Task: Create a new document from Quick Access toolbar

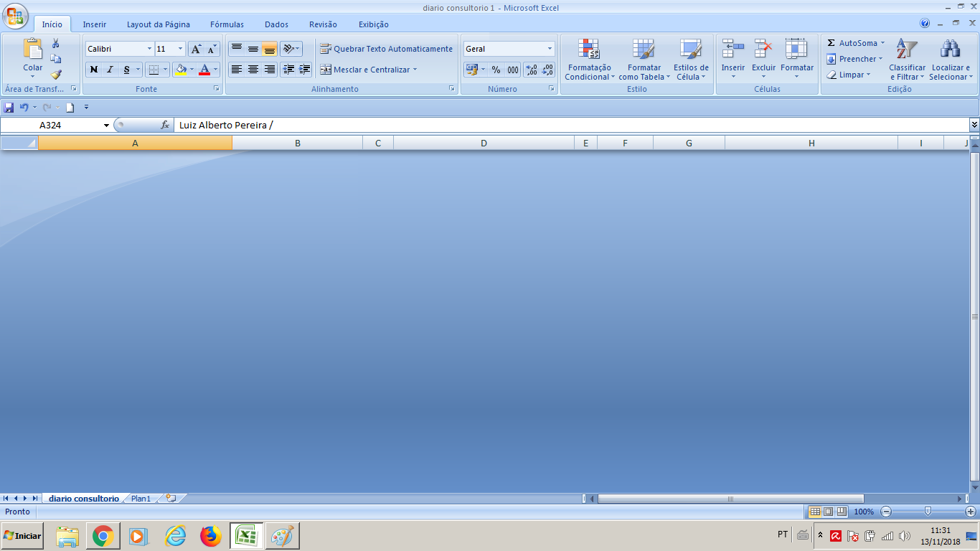Action: [x=70, y=108]
